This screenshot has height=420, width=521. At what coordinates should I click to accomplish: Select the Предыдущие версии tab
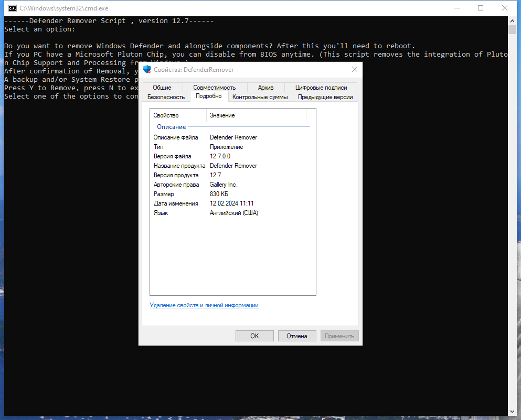coord(325,97)
